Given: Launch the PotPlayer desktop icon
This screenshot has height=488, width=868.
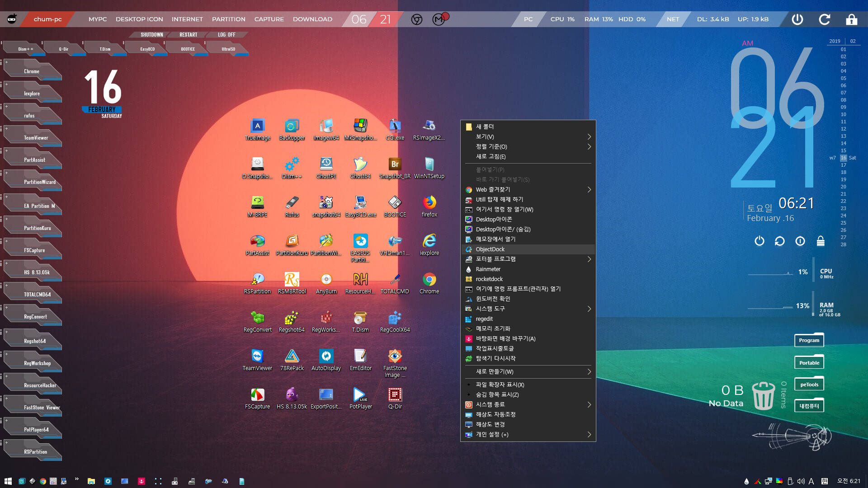Looking at the screenshot, I should tap(360, 399).
